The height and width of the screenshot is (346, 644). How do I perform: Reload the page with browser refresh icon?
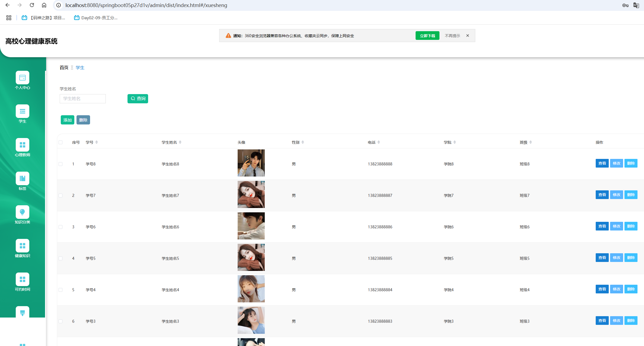(x=32, y=5)
